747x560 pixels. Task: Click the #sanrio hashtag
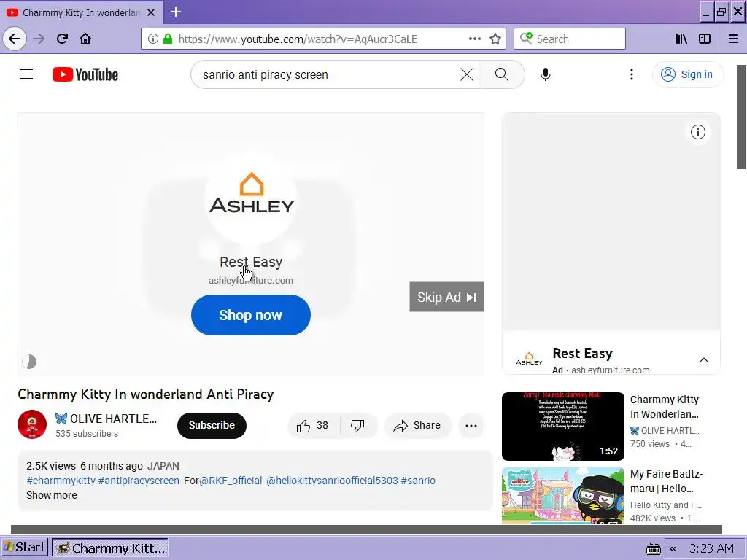click(x=418, y=481)
